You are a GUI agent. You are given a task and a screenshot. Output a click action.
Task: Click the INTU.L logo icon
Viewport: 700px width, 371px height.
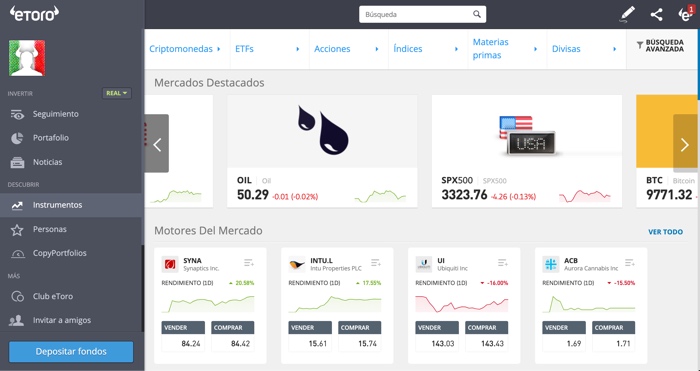297,264
